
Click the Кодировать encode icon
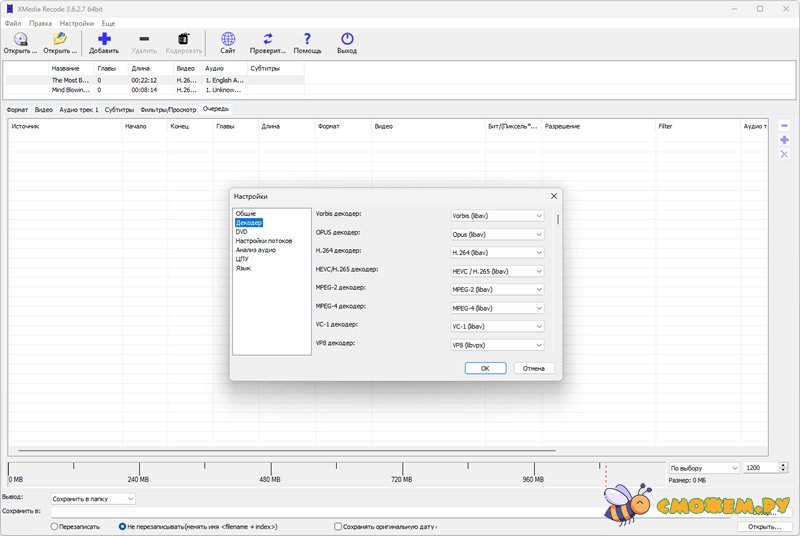click(x=183, y=39)
